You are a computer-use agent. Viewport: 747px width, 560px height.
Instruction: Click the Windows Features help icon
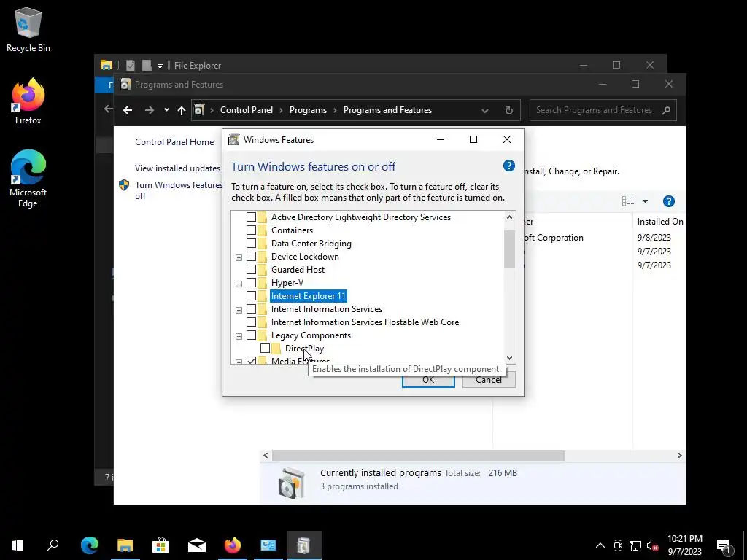[508, 166]
